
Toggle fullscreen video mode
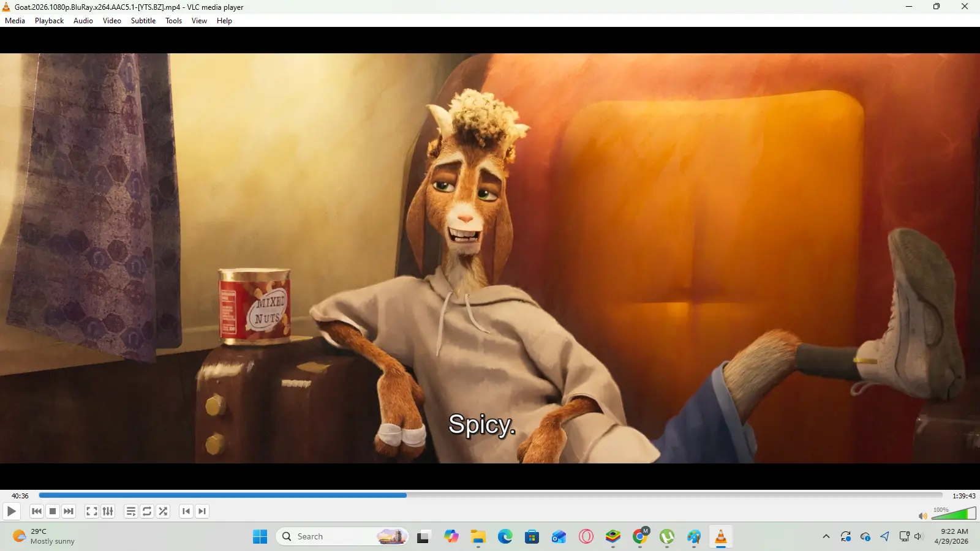pos(92,511)
